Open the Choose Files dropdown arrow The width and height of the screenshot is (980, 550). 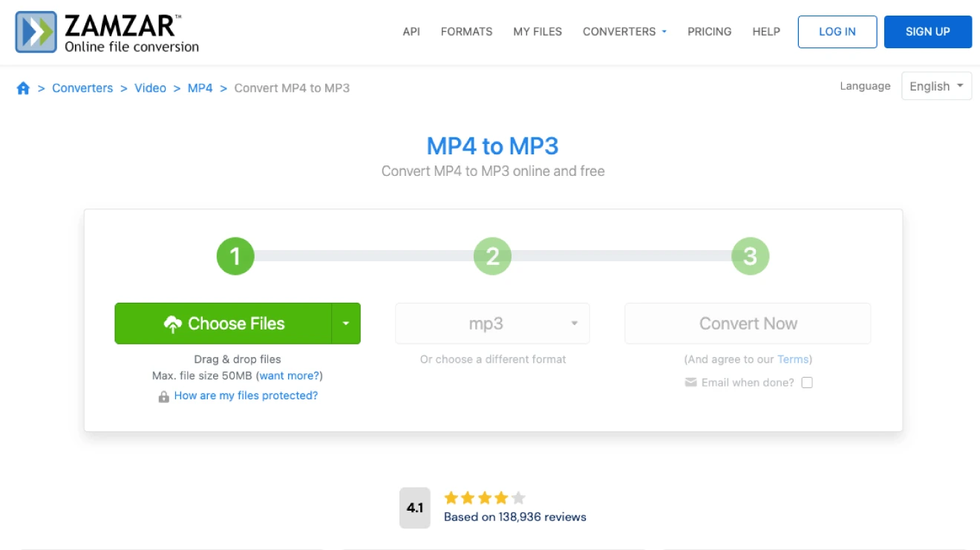(346, 324)
